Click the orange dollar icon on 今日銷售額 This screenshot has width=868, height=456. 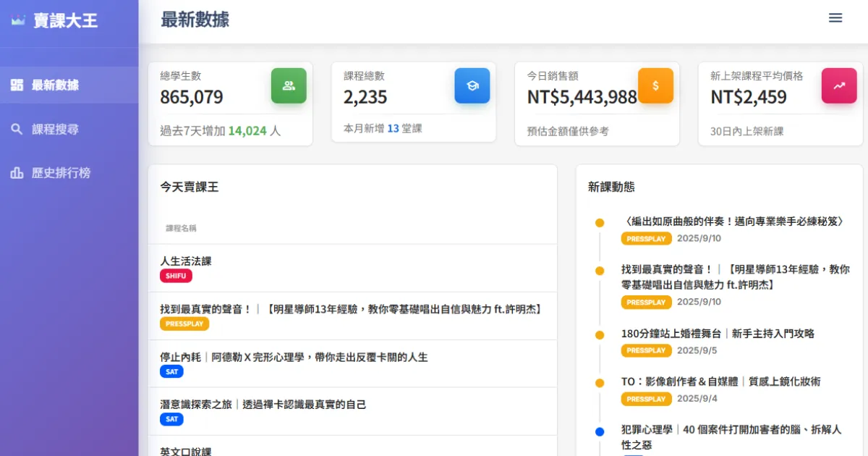(655, 85)
